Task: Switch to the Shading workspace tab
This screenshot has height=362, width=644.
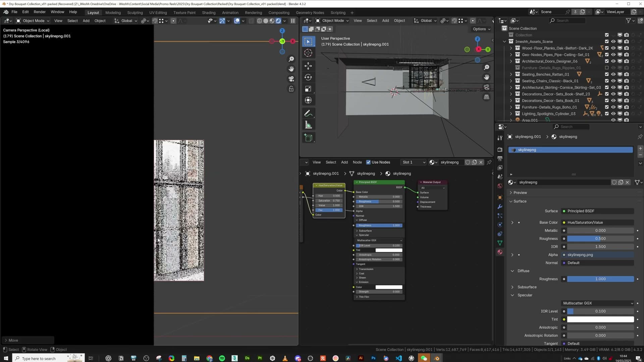Action: 209,13
